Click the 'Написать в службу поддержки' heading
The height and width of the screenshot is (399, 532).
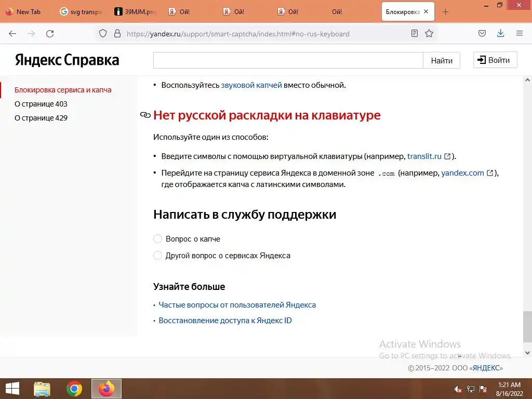click(245, 215)
